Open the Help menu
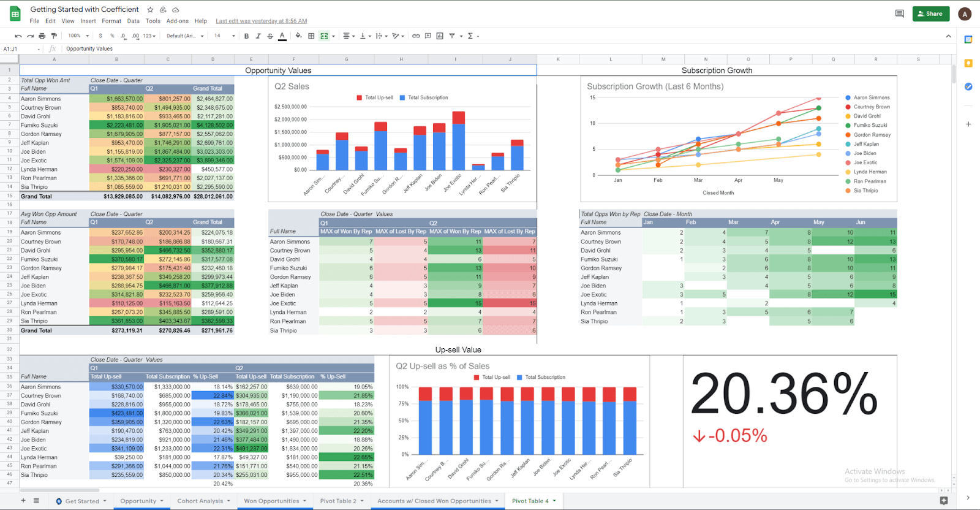The image size is (980, 510). pyautogui.click(x=201, y=21)
